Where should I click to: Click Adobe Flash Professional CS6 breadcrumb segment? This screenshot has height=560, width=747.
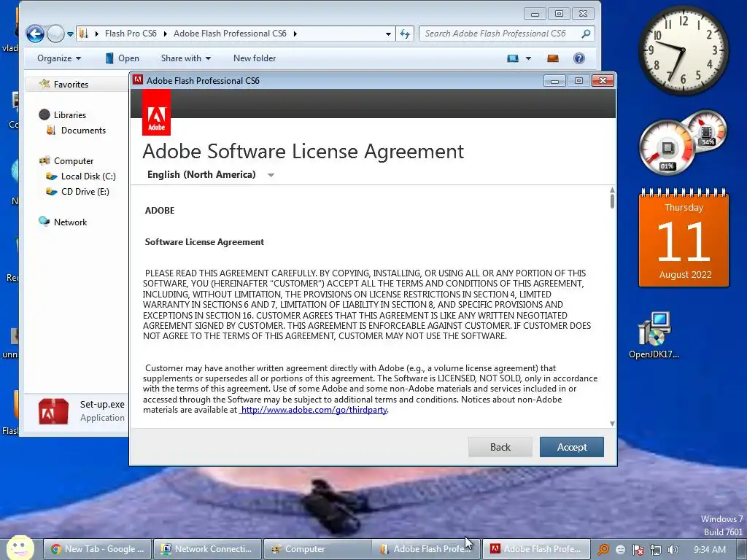230,34
